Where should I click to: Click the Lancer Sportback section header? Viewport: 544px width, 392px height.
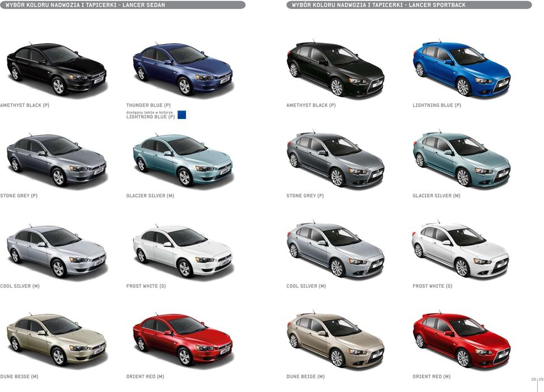[x=409, y=5]
